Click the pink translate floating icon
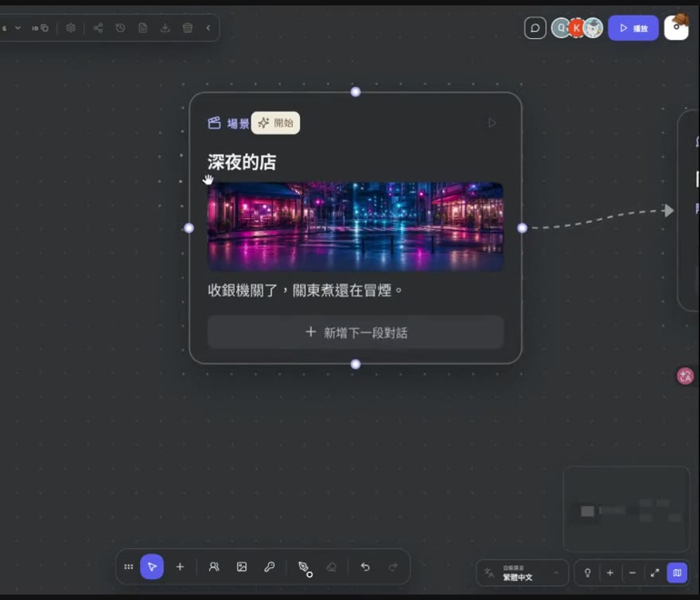This screenshot has height=600, width=700. click(x=685, y=376)
